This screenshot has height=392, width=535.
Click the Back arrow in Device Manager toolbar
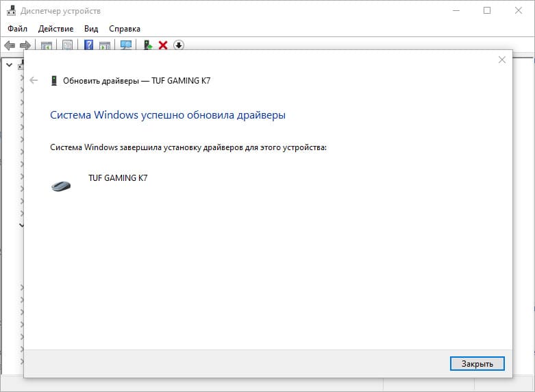tap(10, 45)
